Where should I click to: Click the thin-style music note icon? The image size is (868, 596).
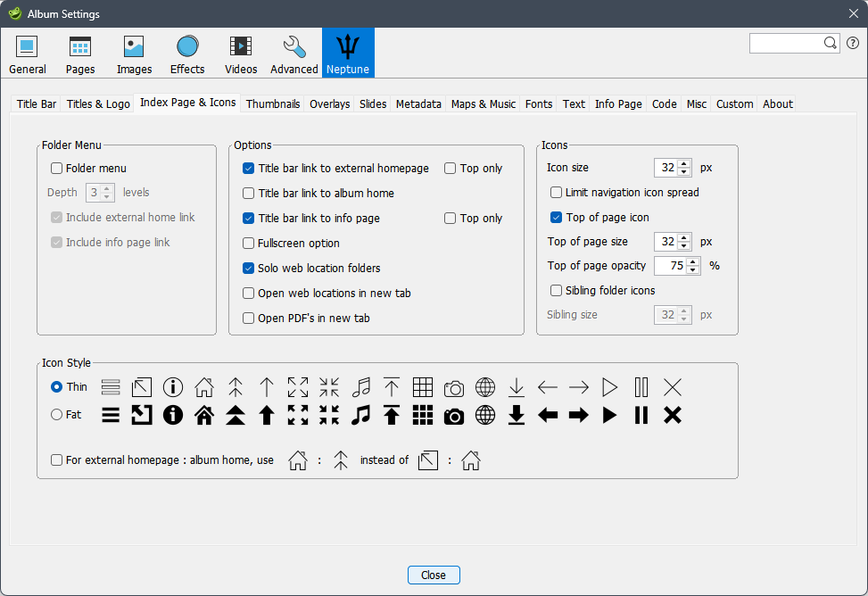point(361,387)
